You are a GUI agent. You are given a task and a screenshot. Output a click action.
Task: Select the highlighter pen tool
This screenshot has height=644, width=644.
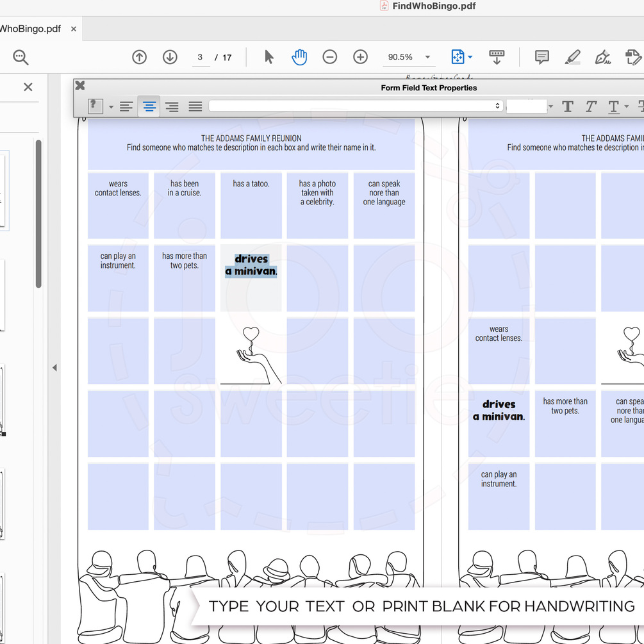(x=572, y=57)
